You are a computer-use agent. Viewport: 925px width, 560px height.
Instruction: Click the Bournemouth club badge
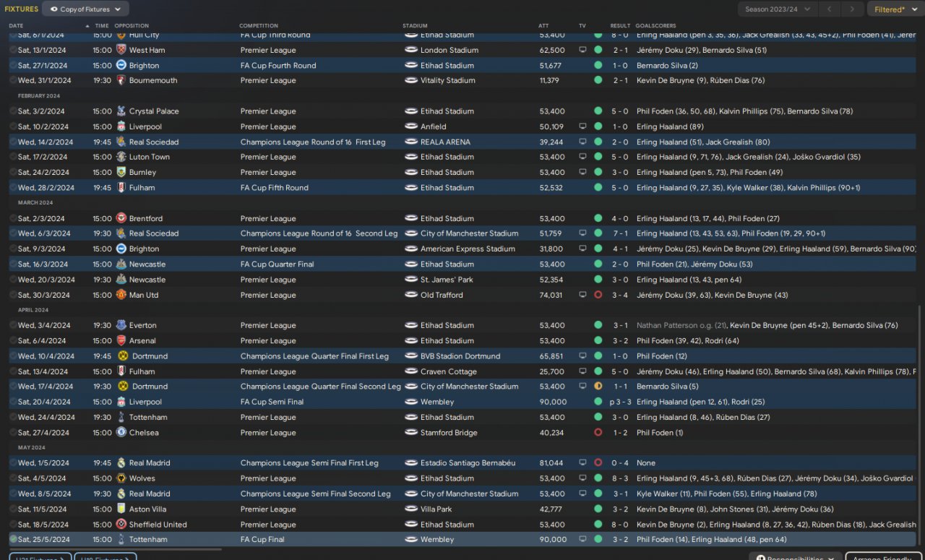121,80
